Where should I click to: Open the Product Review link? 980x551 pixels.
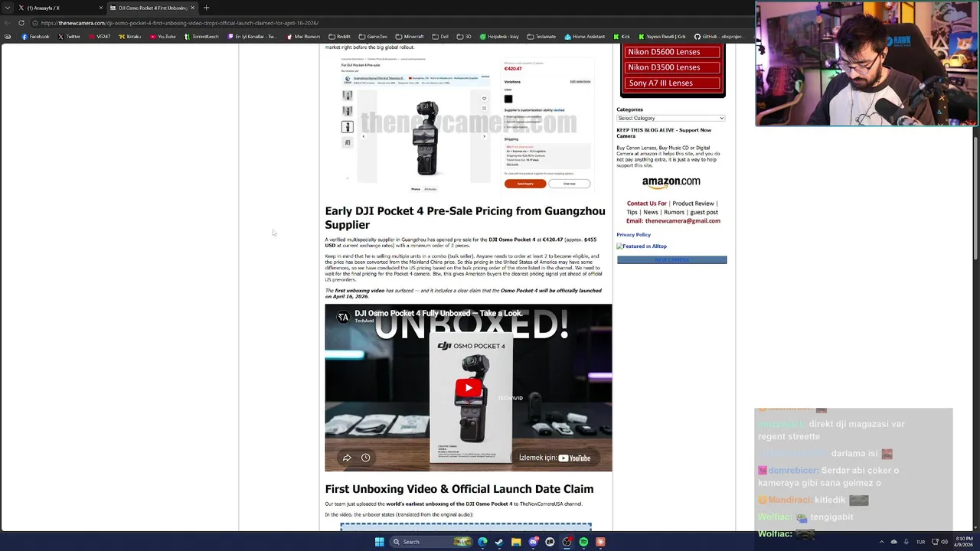tap(693, 204)
